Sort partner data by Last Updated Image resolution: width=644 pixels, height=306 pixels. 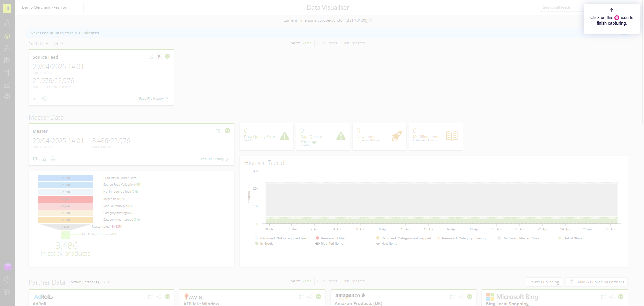pos(354,281)
